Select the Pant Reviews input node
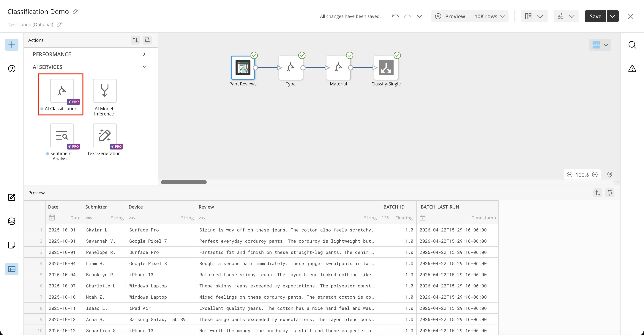The image size is (644, 335). click(x=243, y=68)
